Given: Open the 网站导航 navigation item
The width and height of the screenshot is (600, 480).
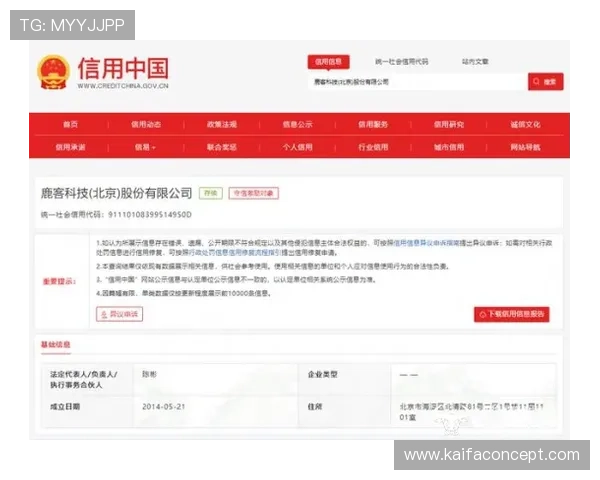Looking at the screenshot, I should click(525, 147).
